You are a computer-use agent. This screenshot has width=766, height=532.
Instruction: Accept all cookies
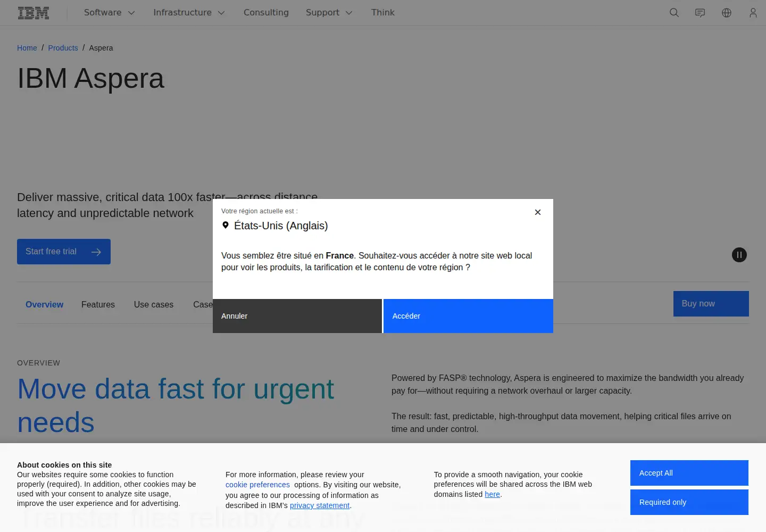pos(689,473)
